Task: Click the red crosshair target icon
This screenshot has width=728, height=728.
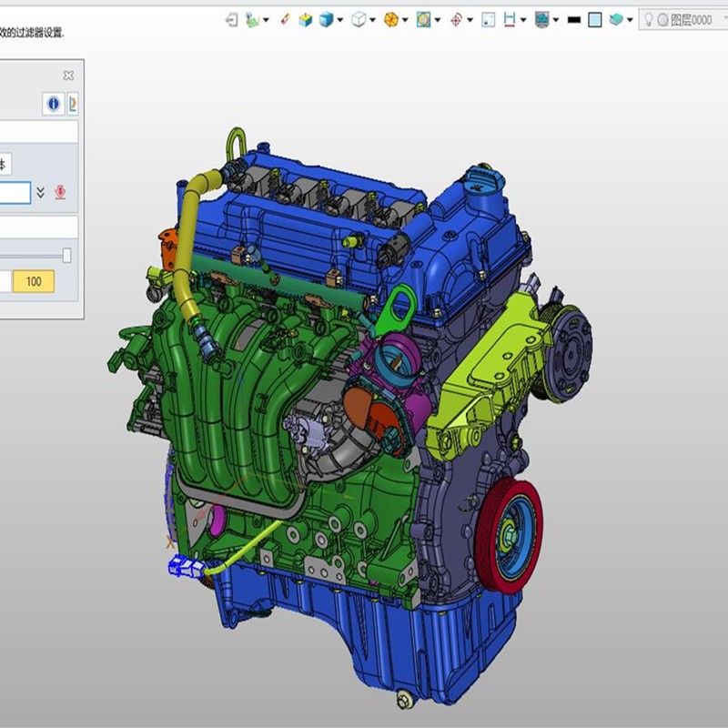Action: [x=456, y=19]
